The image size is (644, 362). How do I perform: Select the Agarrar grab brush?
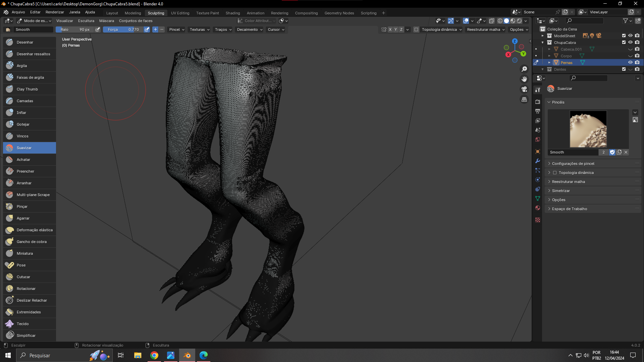click(x=23, y=218)
